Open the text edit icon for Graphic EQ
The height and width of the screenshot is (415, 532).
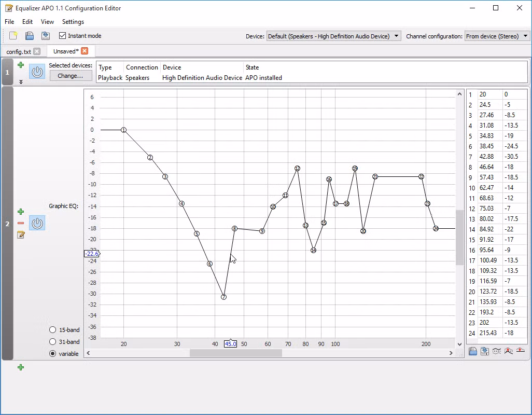click(x=21, y=234)
